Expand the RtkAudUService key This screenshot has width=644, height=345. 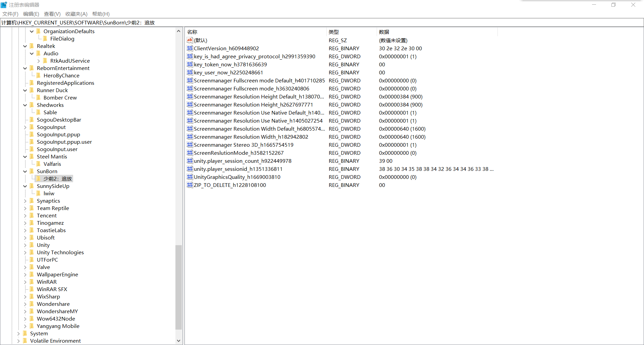point(39,61)
